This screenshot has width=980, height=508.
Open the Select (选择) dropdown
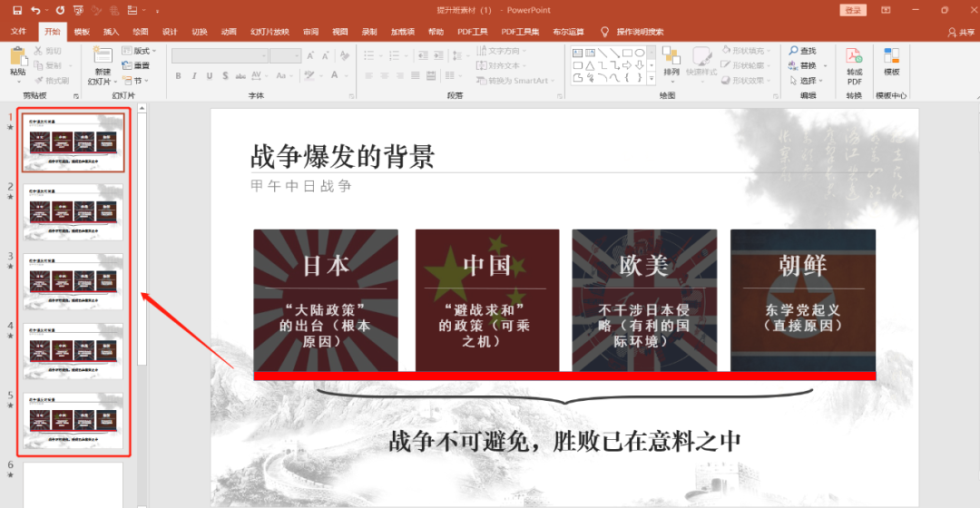[807, 81]
